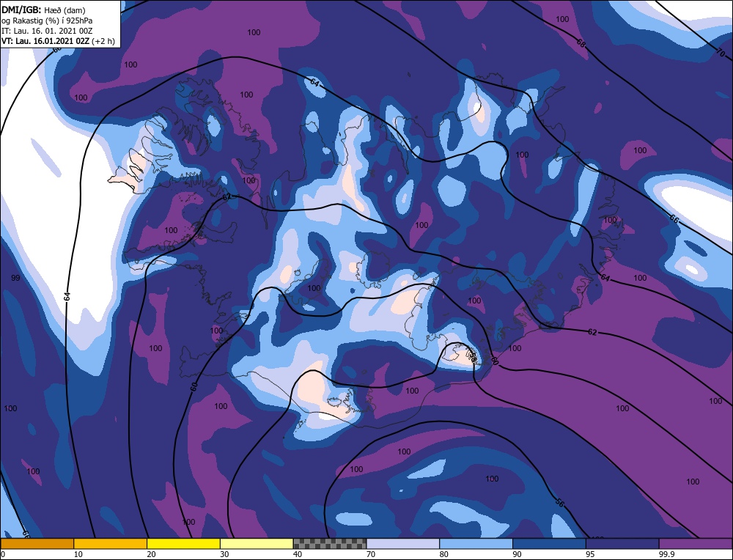Click the '95' legend scale value
The height and width of the screenshot is (560, 733).
(590, 554)
